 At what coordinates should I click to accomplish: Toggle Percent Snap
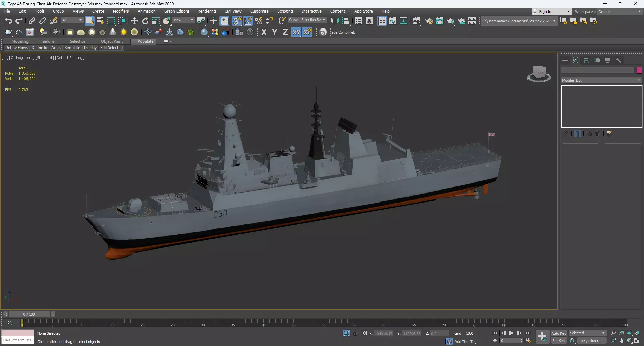pos(259,21)
